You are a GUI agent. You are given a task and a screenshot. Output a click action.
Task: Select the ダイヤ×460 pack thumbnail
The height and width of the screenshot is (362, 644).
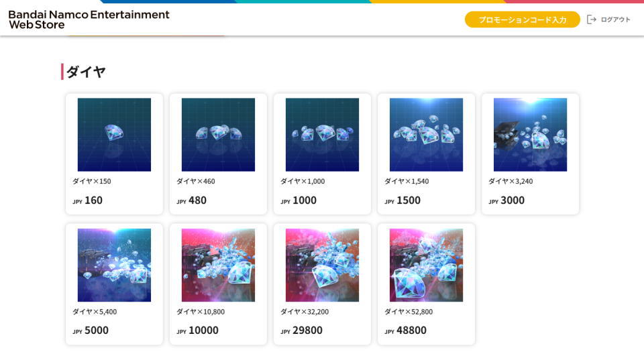pyautogui.click(x=218, y=135)
